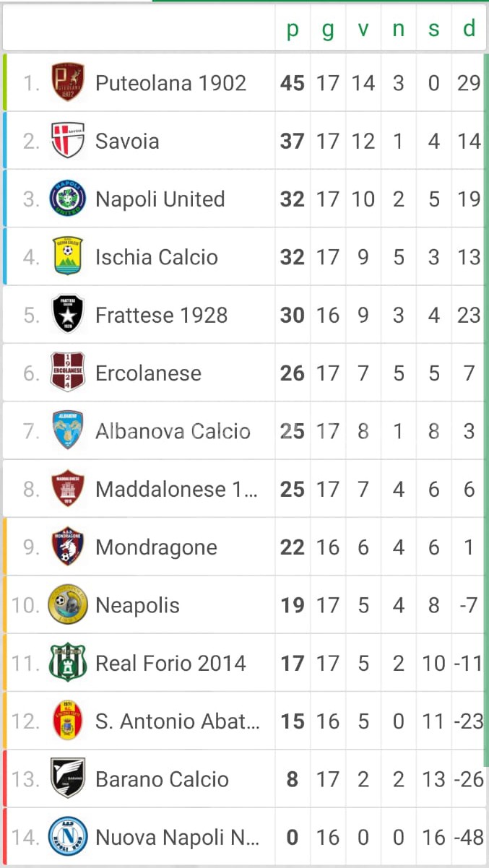Tap the Ercolanese team crest

pos(68,373)
